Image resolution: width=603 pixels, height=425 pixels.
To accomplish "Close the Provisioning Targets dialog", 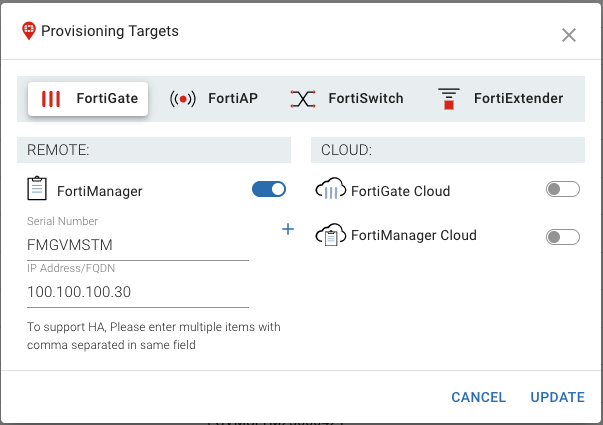I will pos(569,35).
